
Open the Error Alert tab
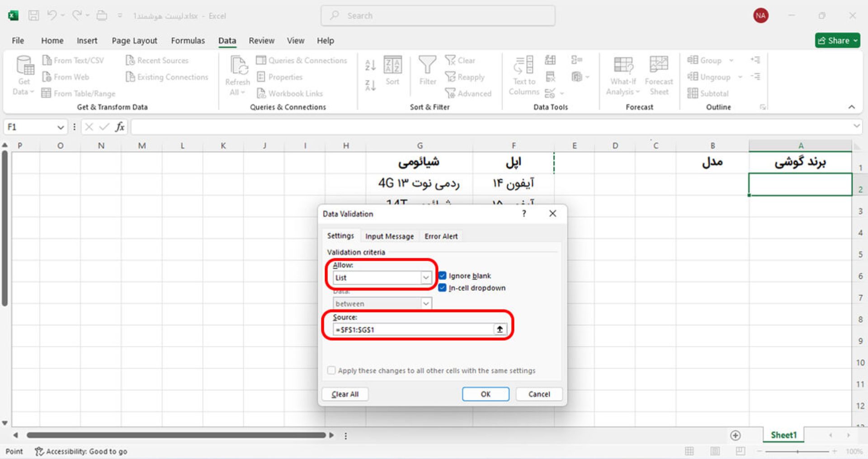(441, 236)
